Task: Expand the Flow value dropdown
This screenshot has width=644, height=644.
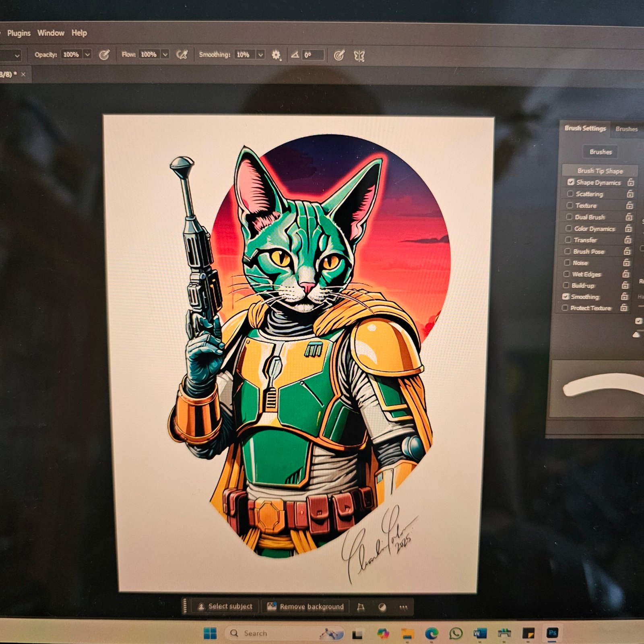Action: pos(165,54)
